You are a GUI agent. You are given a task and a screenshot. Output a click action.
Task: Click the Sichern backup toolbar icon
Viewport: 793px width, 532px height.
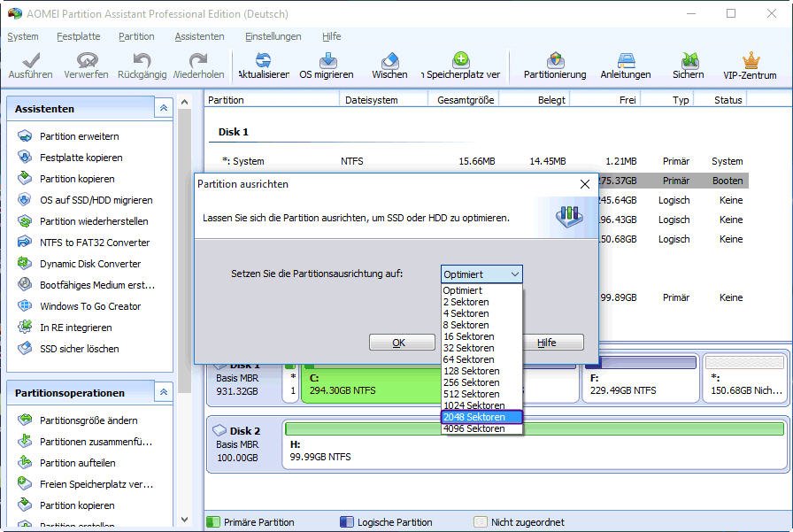[689, 60]
